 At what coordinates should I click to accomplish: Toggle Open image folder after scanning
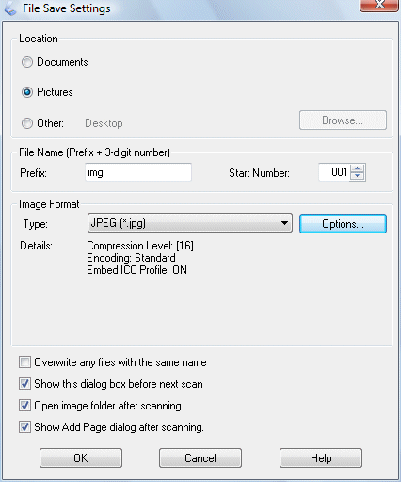25,405
